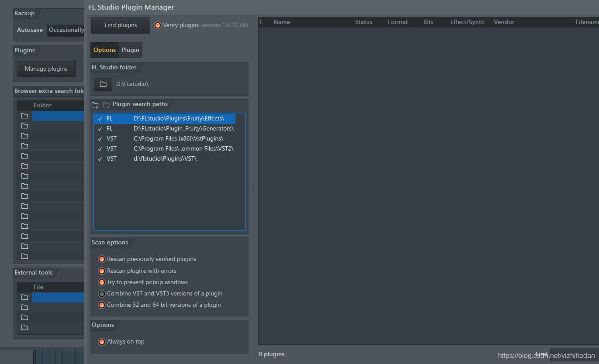The height and width of the screenshot is (364, 599).
Task: Toggle Try to prevent popup windows
Action: click(x=102, y=282)
